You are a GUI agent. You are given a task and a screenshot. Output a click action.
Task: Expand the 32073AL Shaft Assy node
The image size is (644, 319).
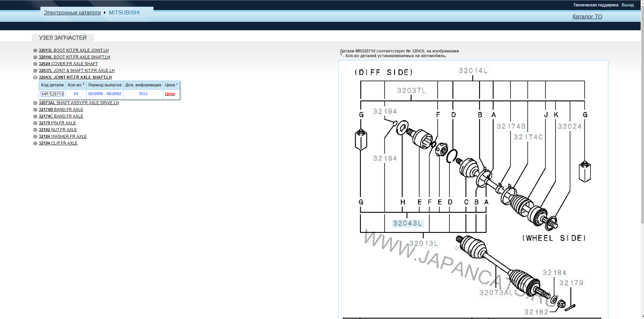35,103
